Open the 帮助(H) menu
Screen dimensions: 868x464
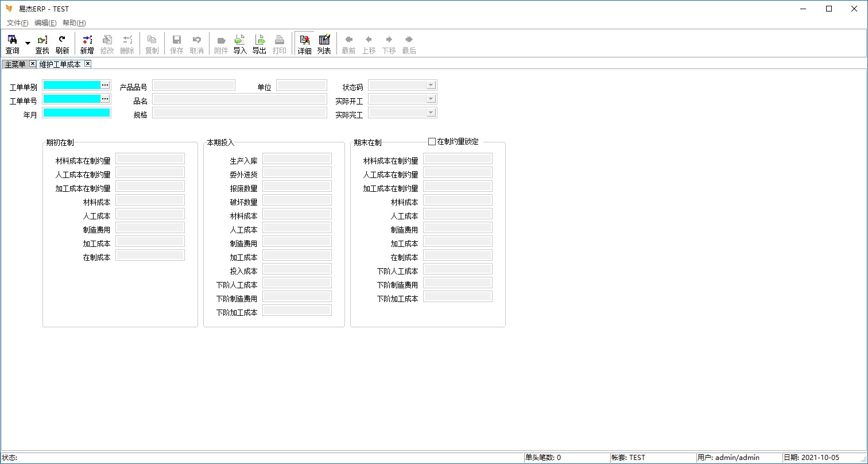(74, 23)
